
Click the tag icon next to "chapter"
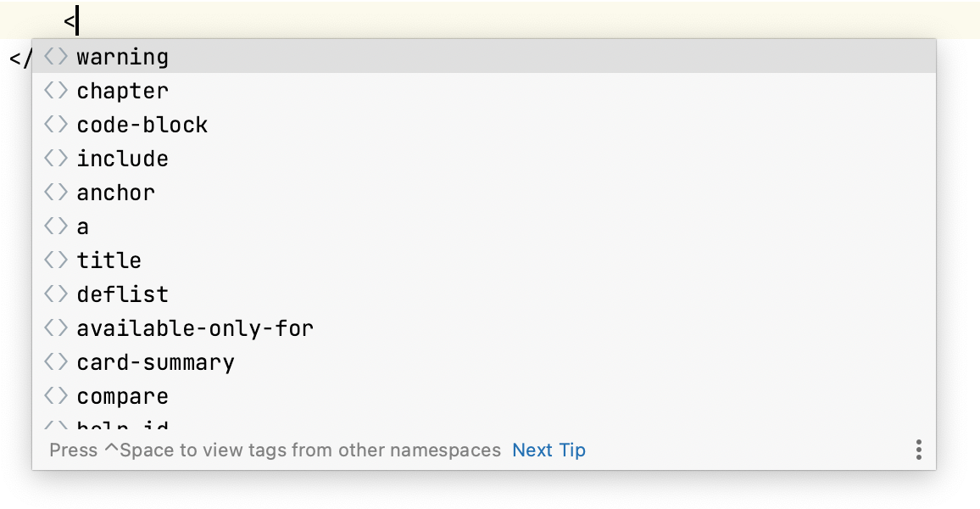55,90
